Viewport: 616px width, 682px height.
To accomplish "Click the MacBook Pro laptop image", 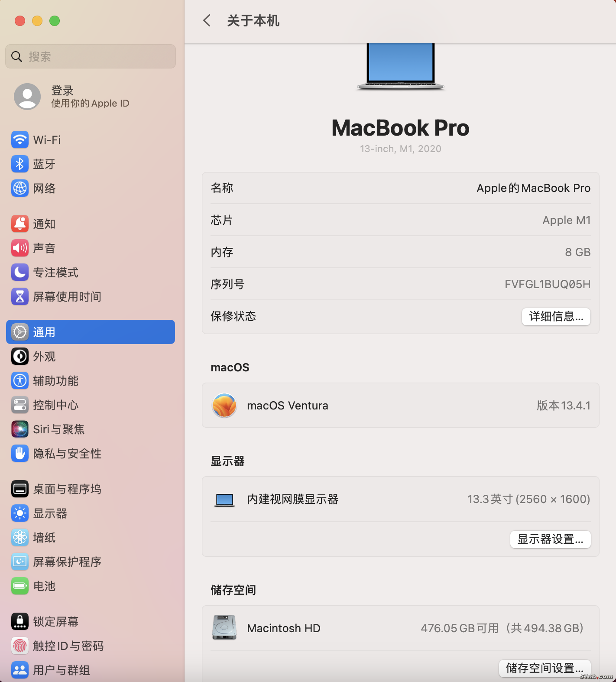I will coord(401,66).
